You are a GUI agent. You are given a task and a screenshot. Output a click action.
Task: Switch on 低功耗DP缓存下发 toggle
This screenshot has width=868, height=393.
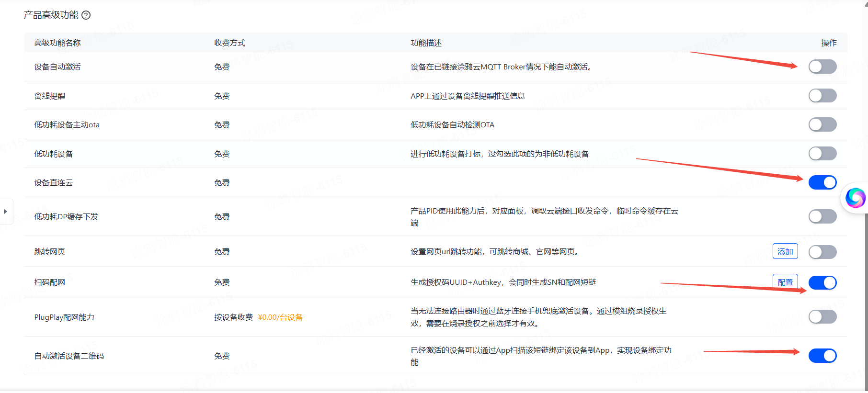click(822, 216)
